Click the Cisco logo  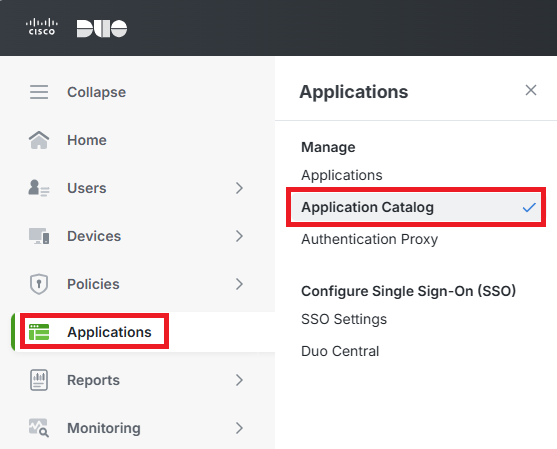coord(42,27)
